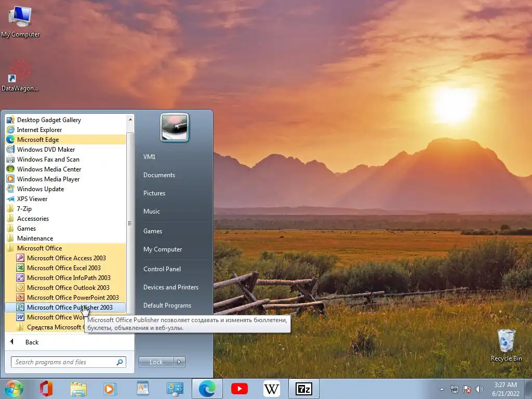The height and width of the screenshot is (399, 532).
Task: Expand the 7-Zip folder
Action: [65, 208]
